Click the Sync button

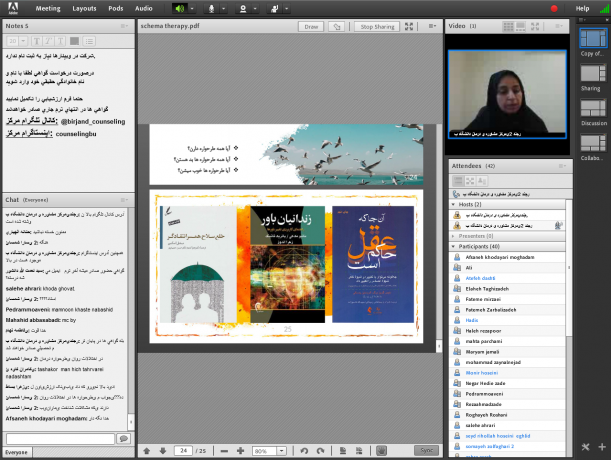(x=426, y=451)
